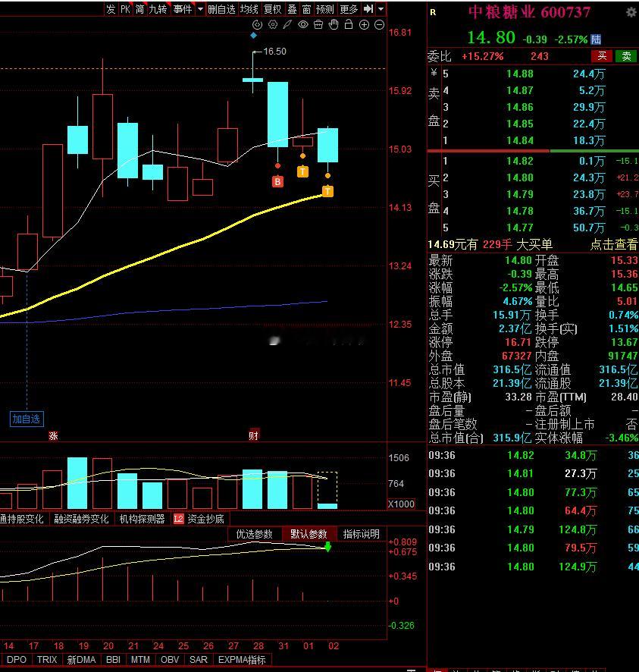The width and height of the screenshot is (639, 672).
Task: Select the hand pan tool icon
Action: tap(334, 25)
